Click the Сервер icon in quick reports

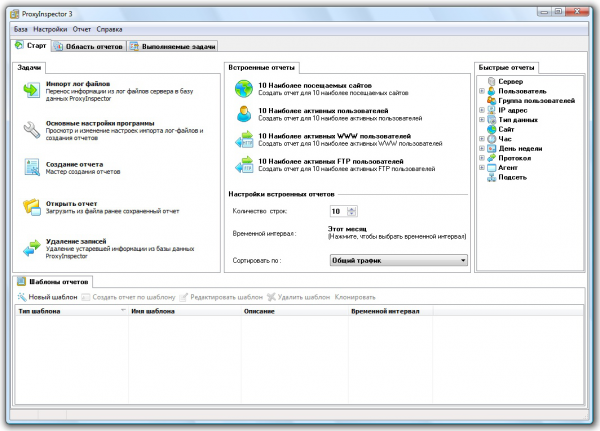[491, 80]
